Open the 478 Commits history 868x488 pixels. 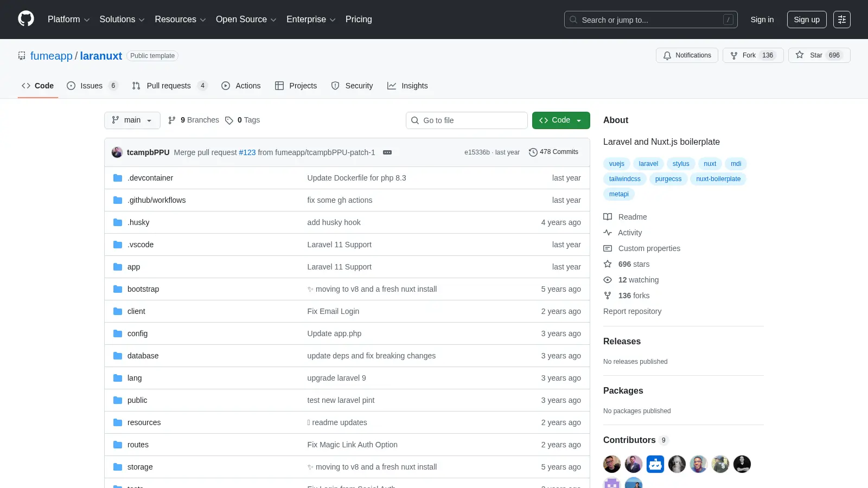[553, 152]
